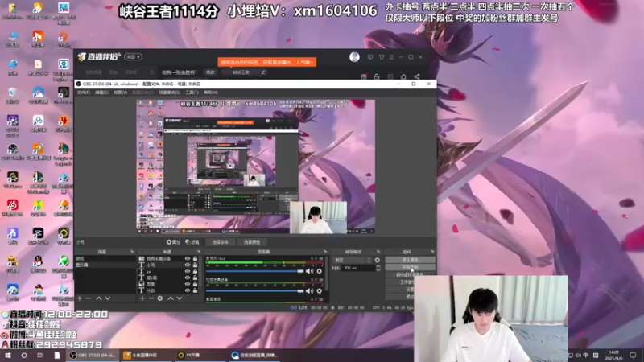Click the user avatar in 直播伴侣 window
The image size is (644, 362).
tap(354, 57)
